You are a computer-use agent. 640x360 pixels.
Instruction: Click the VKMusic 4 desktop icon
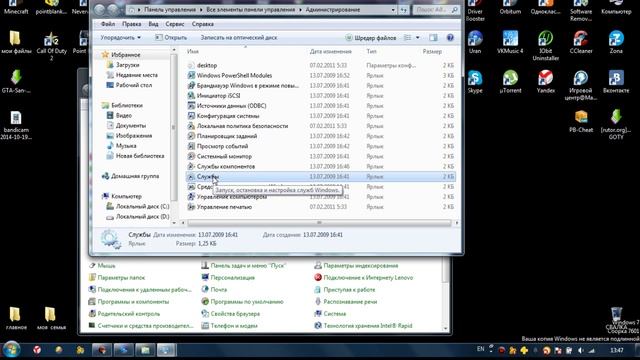pos(510,42)
